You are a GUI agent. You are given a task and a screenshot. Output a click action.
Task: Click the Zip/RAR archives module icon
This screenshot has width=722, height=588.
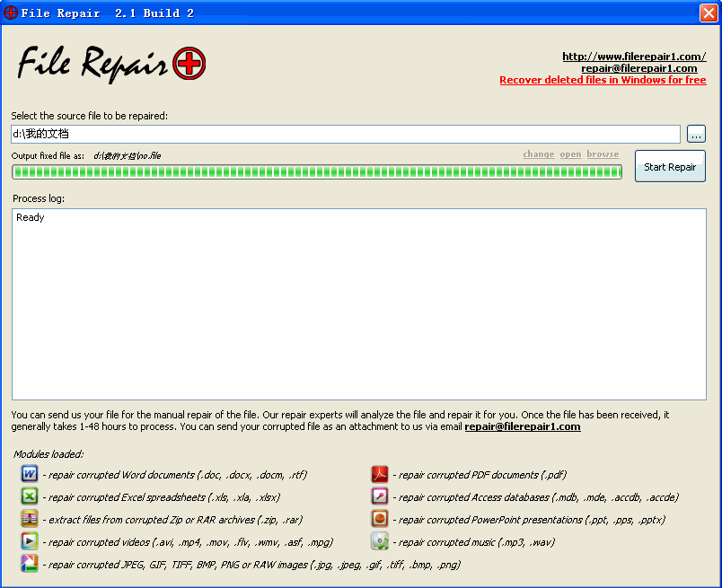point(30,519)
